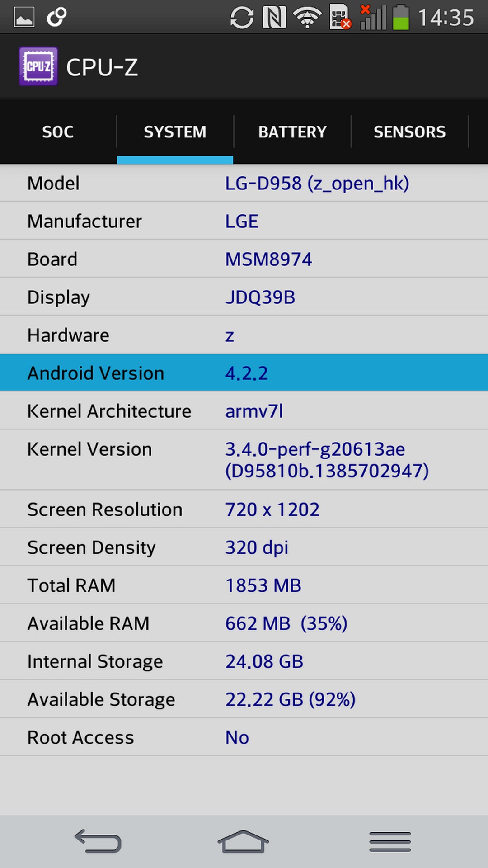Viewport: 488px width, 868px height.
Task: Open the SENSORS tab
Action: coord(409,132)
